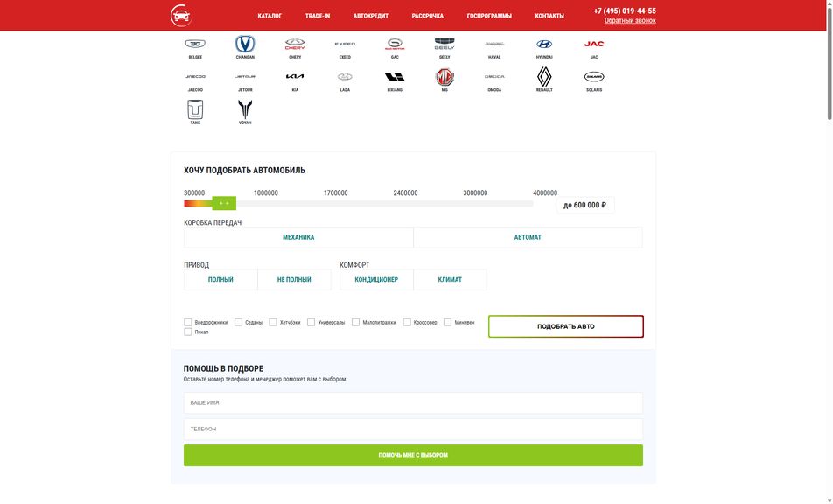Pick the Lixiang brand logo
This screenshot has height=504, width=833.
click(395, 77)
